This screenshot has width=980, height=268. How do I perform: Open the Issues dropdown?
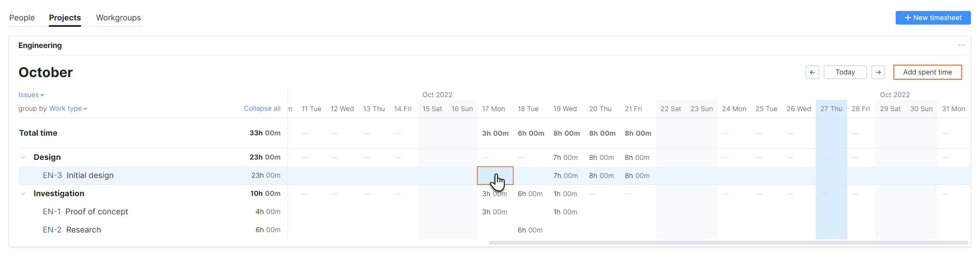(31, 94)
